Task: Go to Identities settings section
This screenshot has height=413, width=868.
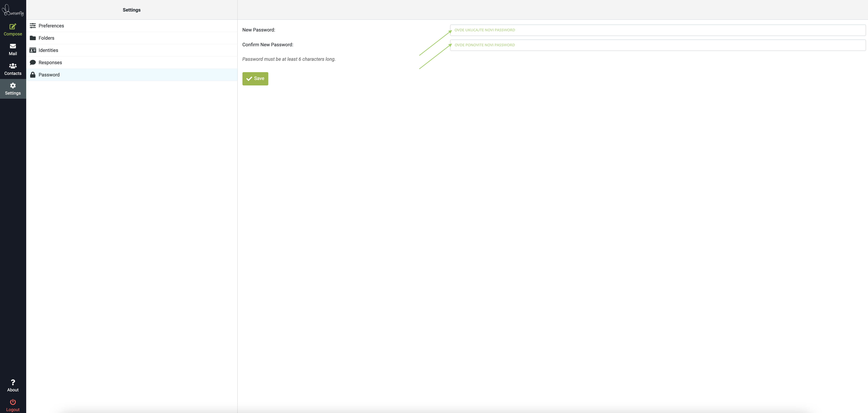Action: (48, 50)
